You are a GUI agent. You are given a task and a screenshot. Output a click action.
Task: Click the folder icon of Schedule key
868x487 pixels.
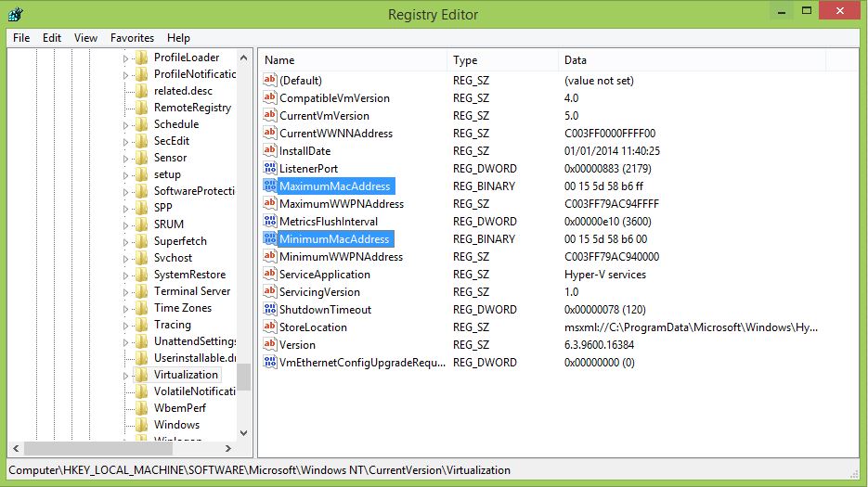click(x=142, y=124)
